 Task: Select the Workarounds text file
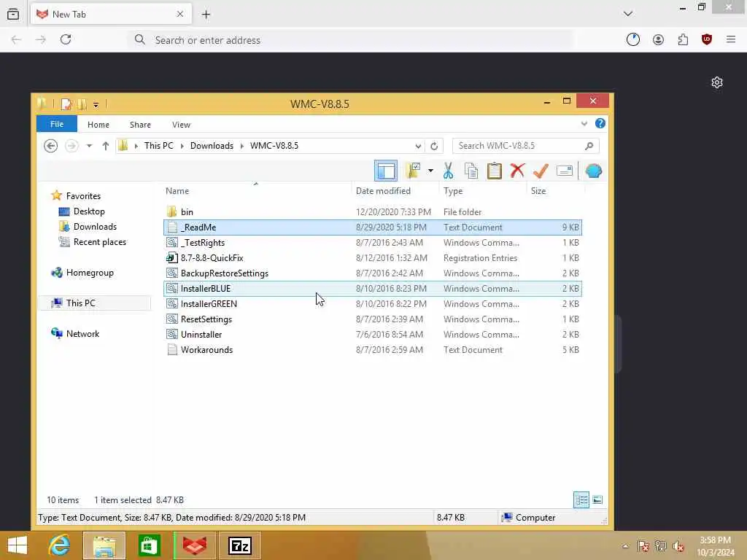click(x=373, y=349)
